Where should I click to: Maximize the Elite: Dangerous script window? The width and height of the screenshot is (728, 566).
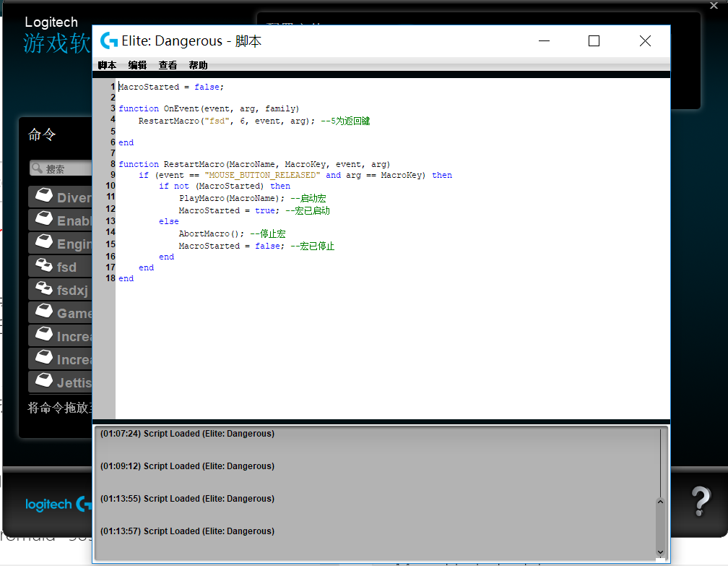click(594, 41)
